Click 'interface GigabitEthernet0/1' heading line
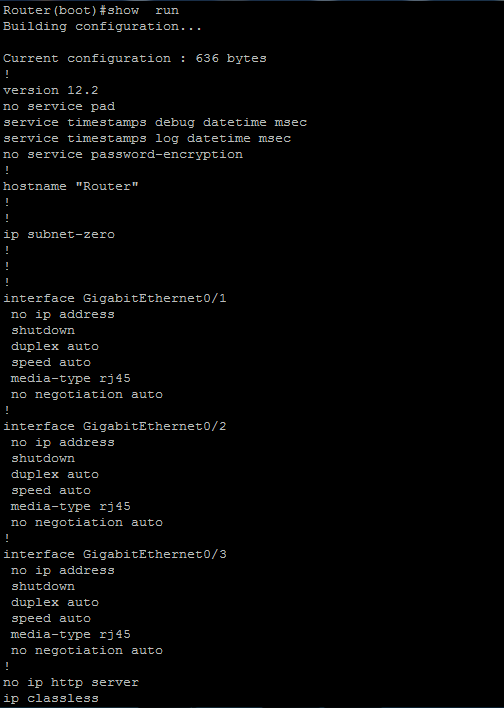The width and height of the screenshot is (504, 708). tap(115, 298)
